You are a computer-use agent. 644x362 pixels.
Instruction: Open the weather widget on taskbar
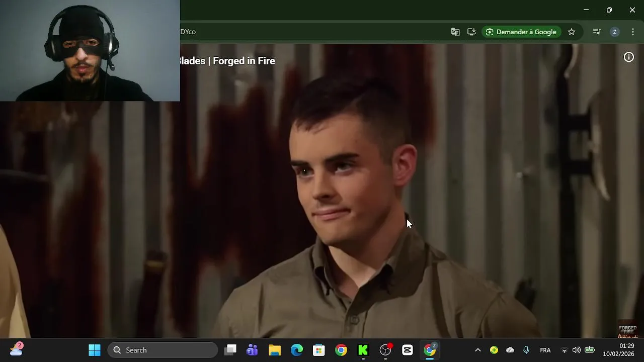coord(16,349)
